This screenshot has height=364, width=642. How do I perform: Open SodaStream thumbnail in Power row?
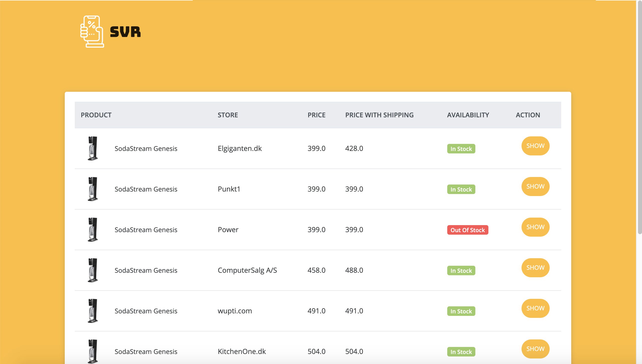(93, 230)
